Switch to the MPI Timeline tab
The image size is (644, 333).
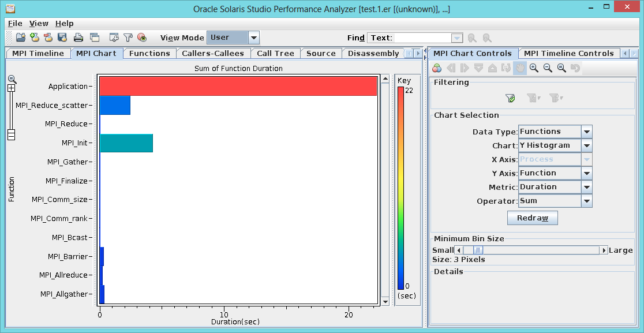pos(38,53)
